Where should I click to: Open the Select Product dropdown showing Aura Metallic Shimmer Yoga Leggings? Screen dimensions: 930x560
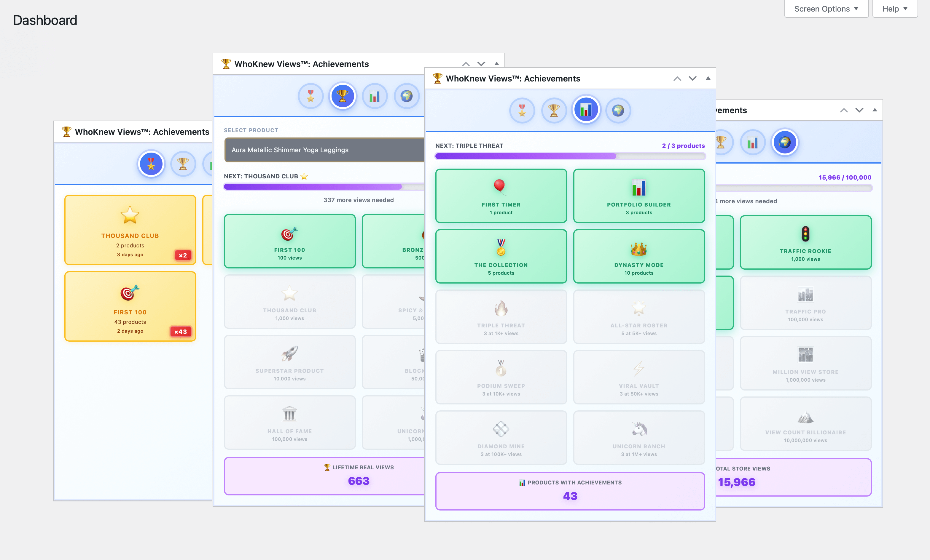point(325,150)
